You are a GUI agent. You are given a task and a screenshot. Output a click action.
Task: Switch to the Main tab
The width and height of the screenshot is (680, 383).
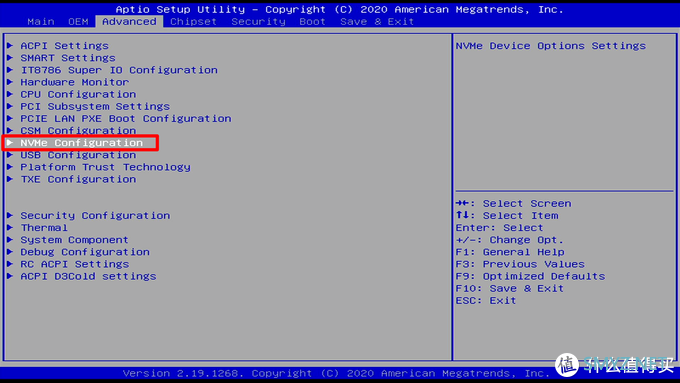[x=41, y=22]
